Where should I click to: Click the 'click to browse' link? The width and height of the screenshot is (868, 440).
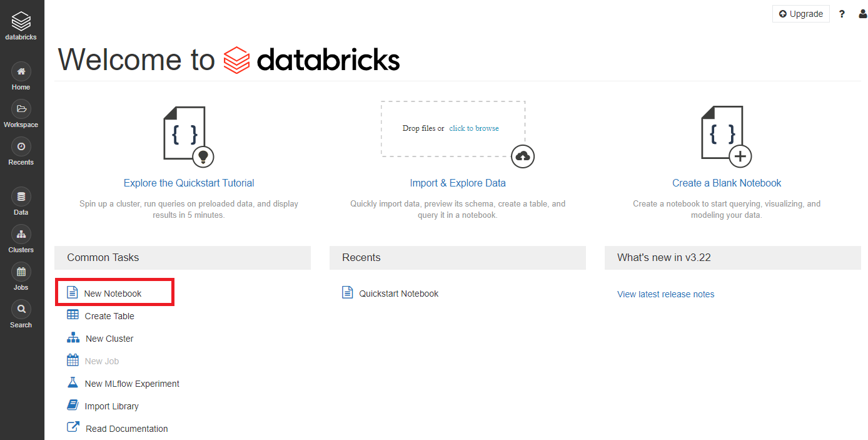tap(474, 128)
